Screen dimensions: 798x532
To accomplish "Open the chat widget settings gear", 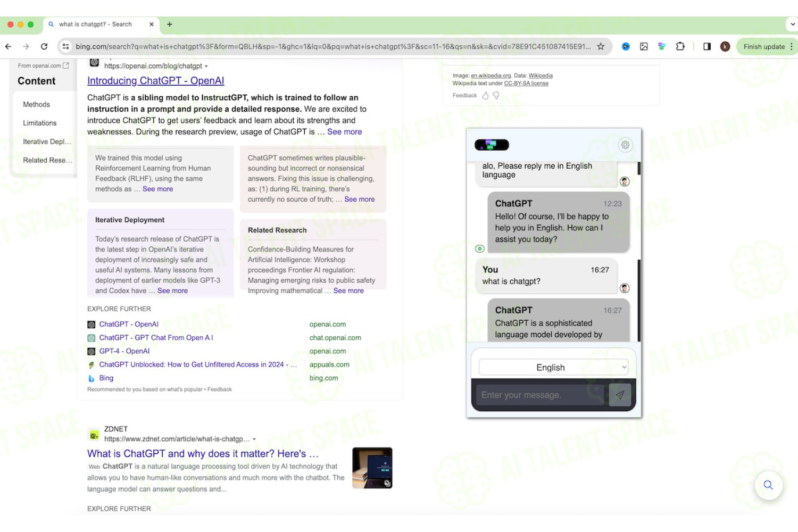I will [x=625, y=145].
